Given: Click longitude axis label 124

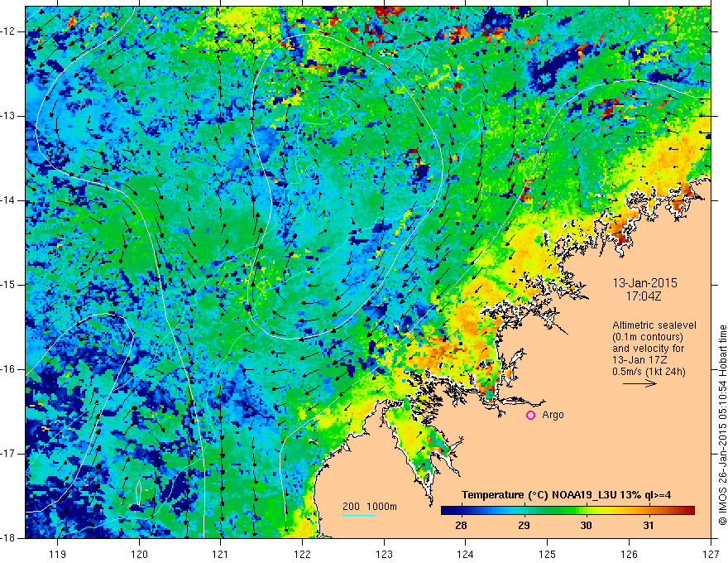Looking at the screenshot, I should 466,554.
